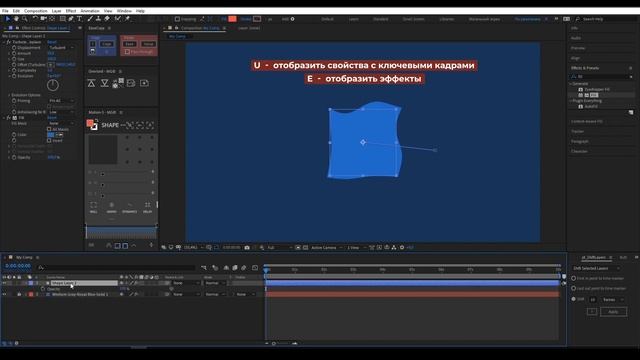Viewport: 640px width, 360px height.
Task: Switch to the Effect Controls tab
Action: (x=46, y=28)
